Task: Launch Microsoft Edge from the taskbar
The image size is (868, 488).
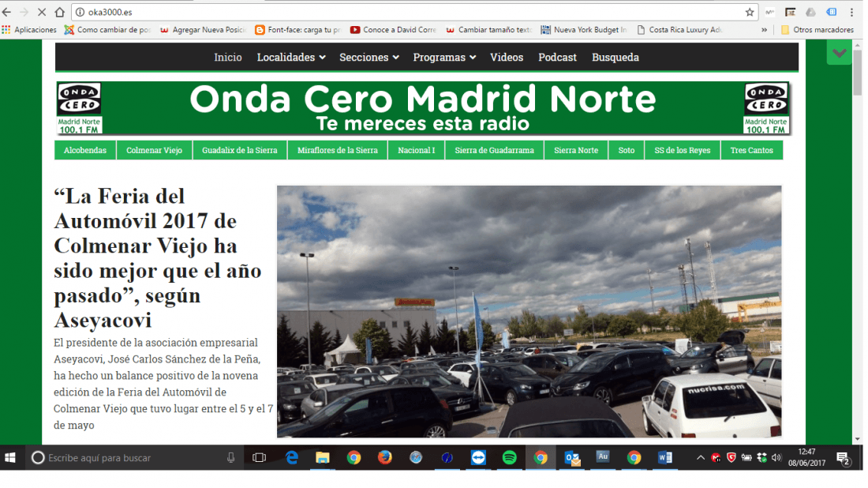Action: tap(292, 457)
